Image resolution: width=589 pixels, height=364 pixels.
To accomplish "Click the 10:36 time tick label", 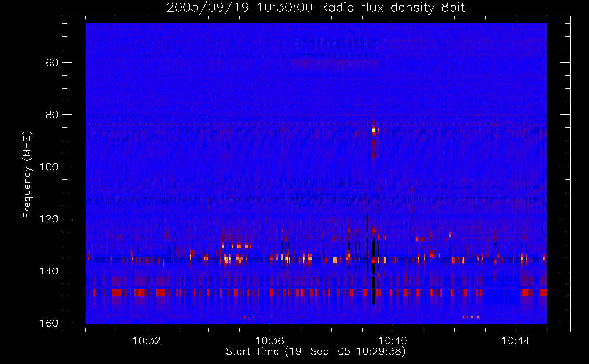I will point(270,341).
